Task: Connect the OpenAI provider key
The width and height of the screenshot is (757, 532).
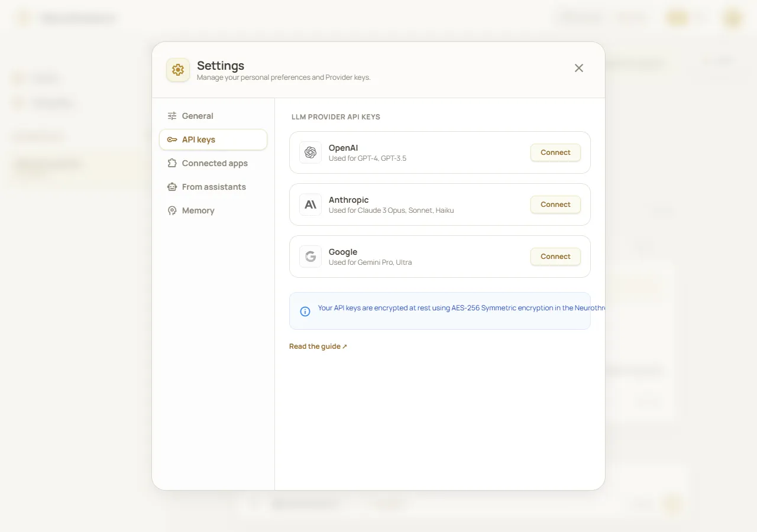Action: (x=555, y=153)
